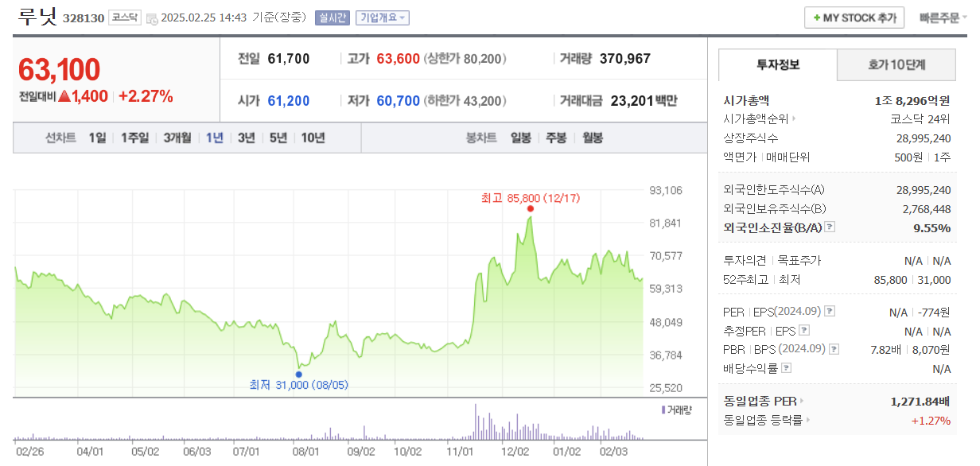
Task: Expand the 빠른주문 menu
Action: click(943, 17)
